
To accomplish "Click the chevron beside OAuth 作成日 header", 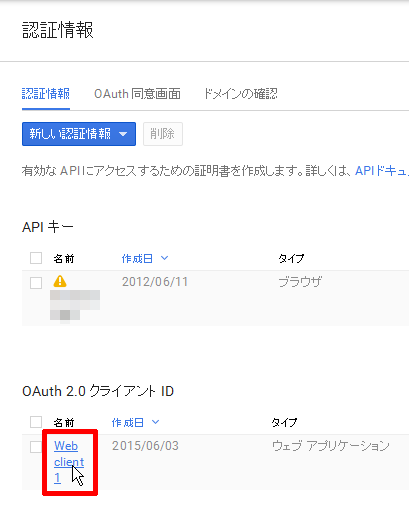I will click(x=155, y=422).
